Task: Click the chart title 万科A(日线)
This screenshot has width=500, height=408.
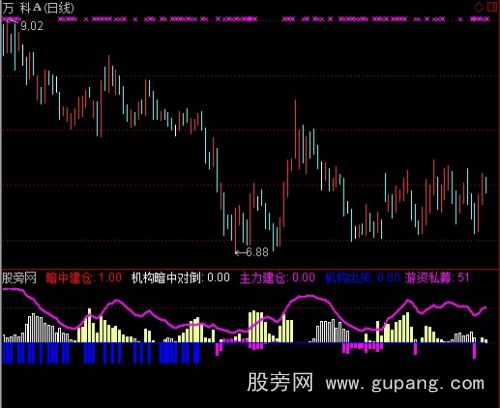Action: (x=38, y=8)
